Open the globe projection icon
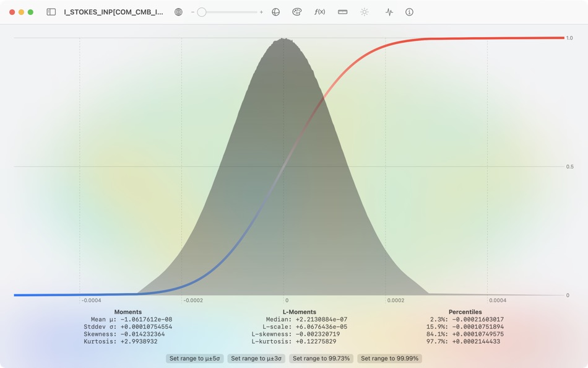588x368 pixels. tap(178, 12)
